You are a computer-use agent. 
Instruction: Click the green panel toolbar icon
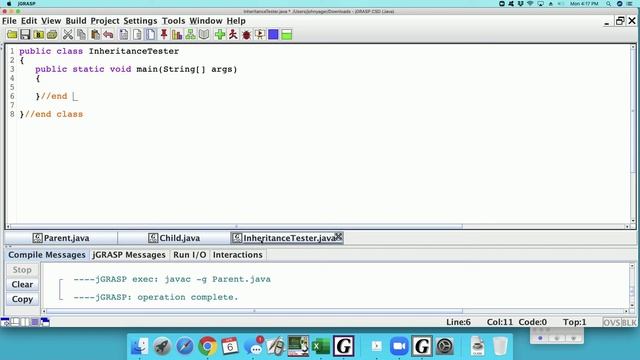(x=287, y=35)
